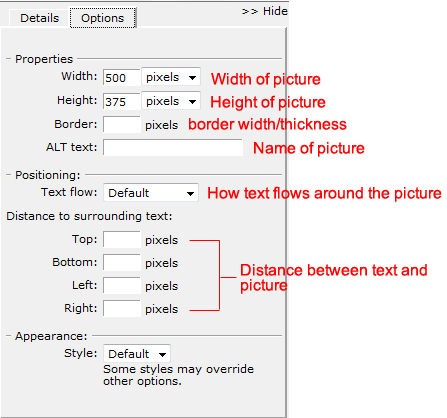This screenshot has width=447, height=418.
Task: Click the Height dropdown arrow icon
Action: (192, 102)
